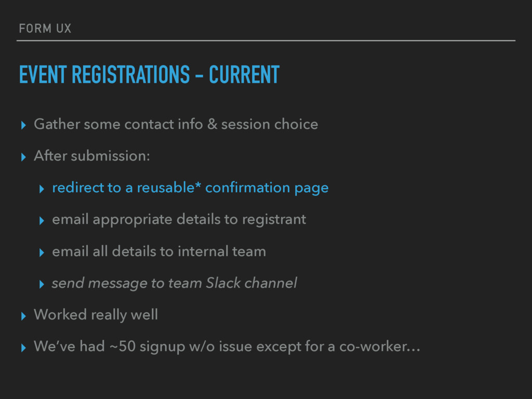Click the word CURRENT in the title

tap(244, 74)
